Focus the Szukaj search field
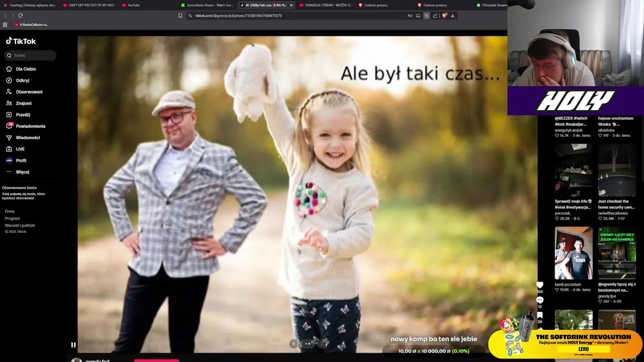Viewport: 644px width, 362px height. click(30, 55)
